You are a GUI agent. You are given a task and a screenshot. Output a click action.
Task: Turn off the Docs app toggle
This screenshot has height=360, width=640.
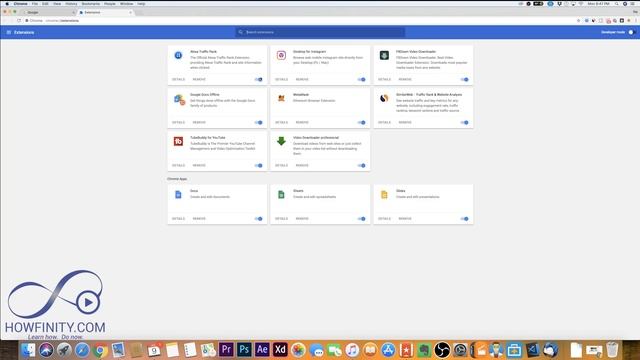pos(259,219)
